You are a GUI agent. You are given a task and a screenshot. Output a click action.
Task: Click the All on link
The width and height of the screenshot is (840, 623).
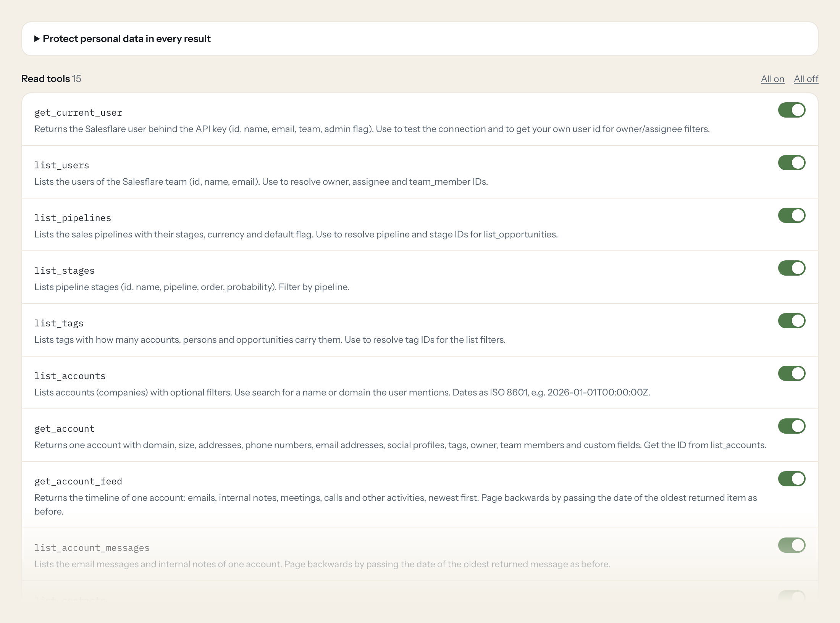tap(772, 79)
